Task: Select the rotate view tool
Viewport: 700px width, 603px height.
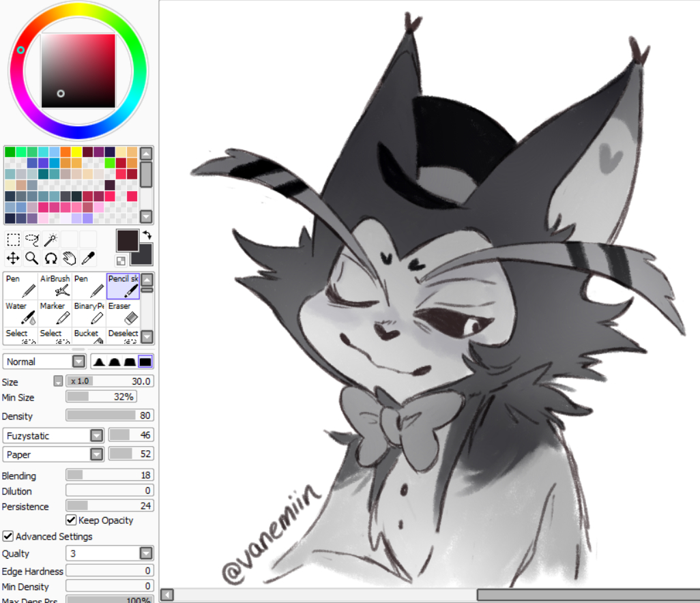Action: (50, 258)
